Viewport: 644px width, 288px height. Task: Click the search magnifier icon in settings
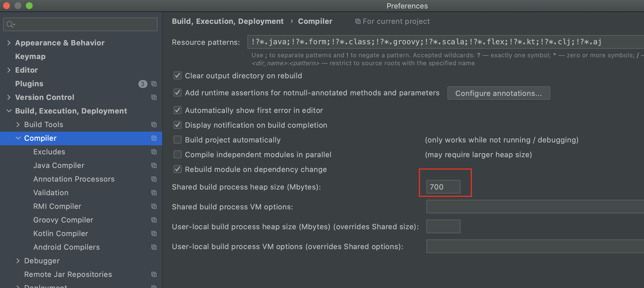click(x=11, y=24)
